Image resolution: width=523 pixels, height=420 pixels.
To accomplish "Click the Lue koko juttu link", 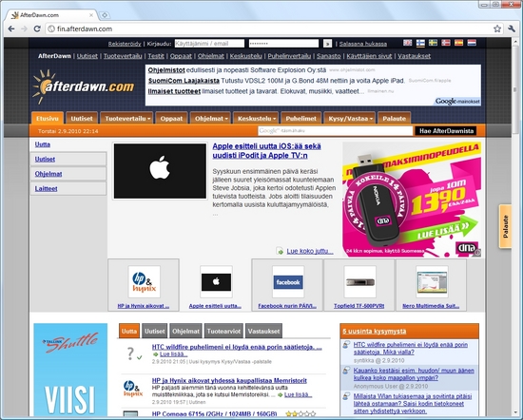I will point(310,251).
